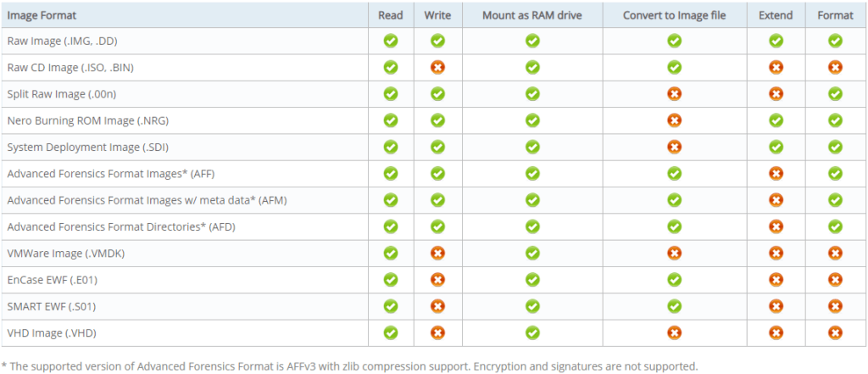Click the Raw Image (.IMG, .DD) row label
Image resolution: width=868 pixels, height=374 pixels.
point(65,40)
